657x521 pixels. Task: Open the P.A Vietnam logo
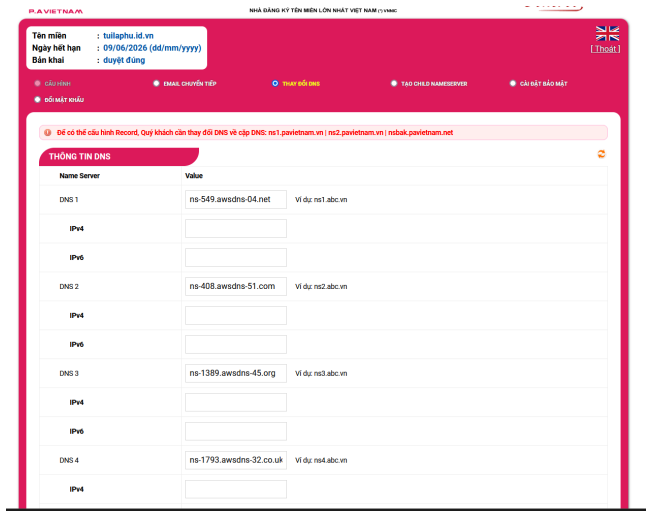pyautogui.click(x=56, y=11)
